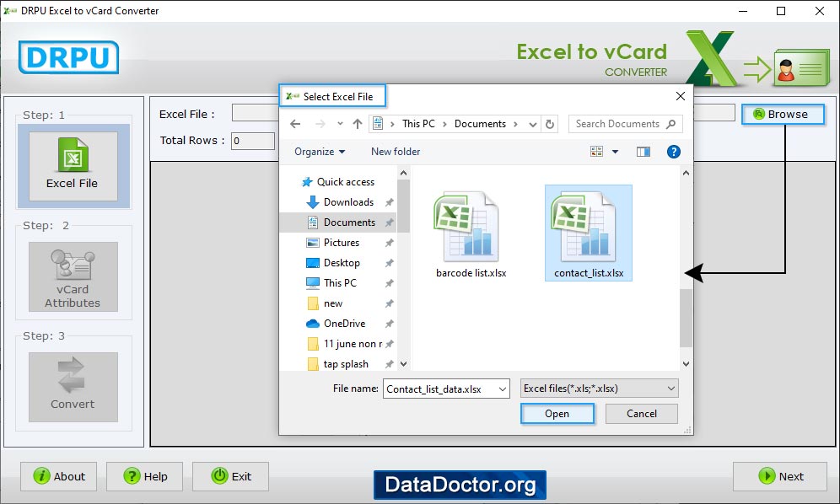The image size is (840, 504).
Task: Click the Excel File step icon
Action: coord(73,166)
